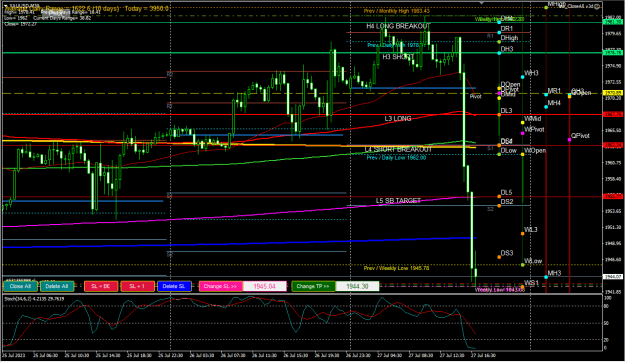Click the DHigh level marker dot
The width and height of the screenshot is (625, 362).
coord(499,42)
